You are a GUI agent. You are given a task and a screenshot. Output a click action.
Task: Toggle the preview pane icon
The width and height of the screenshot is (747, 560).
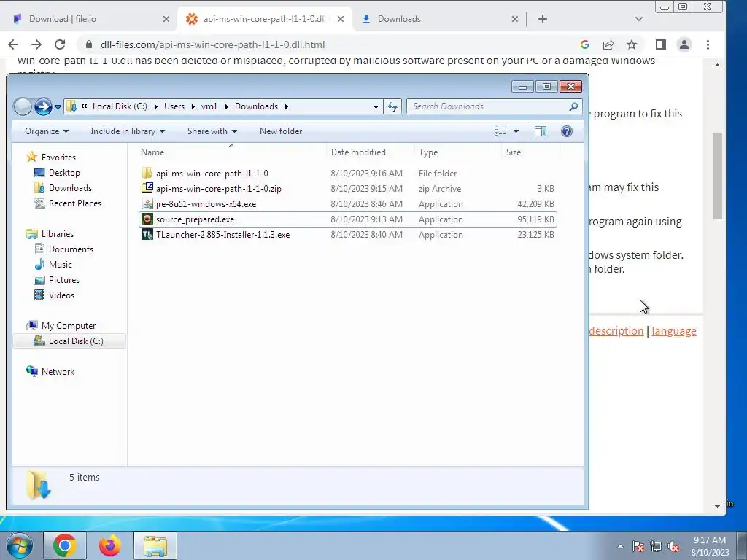click(x=541, y=131)
